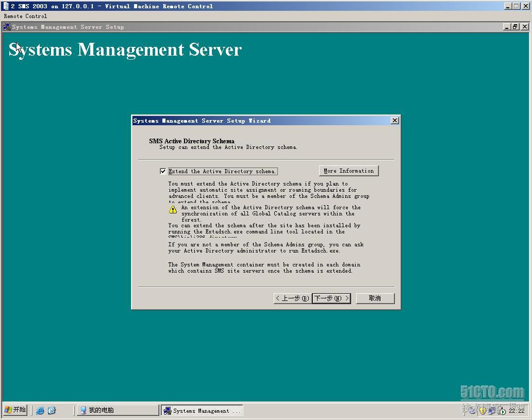The width and height of the screenshot is (532, 420).
Task: Cancel setup with 取消 button
Action: point(375,298)
